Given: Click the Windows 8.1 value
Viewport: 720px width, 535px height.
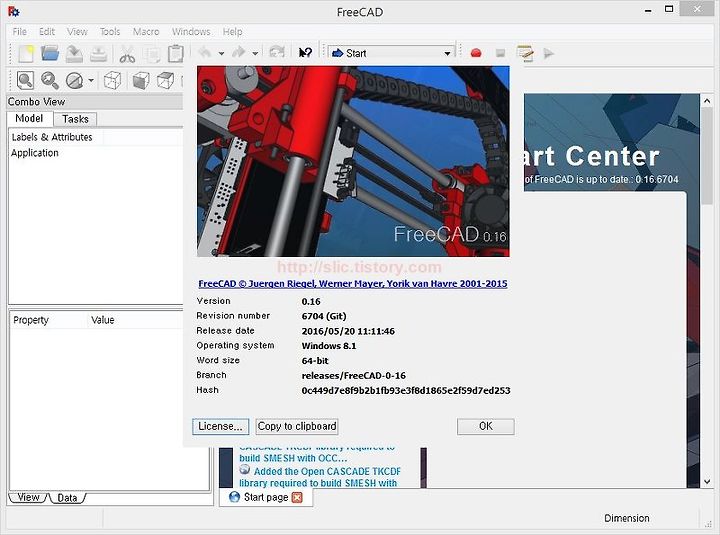Looking at the screenshot, I should coord(329,346).
